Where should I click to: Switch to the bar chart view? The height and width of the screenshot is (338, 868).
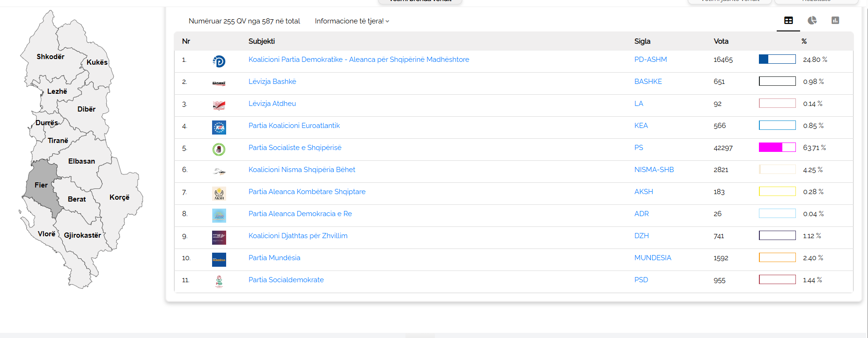835,21
